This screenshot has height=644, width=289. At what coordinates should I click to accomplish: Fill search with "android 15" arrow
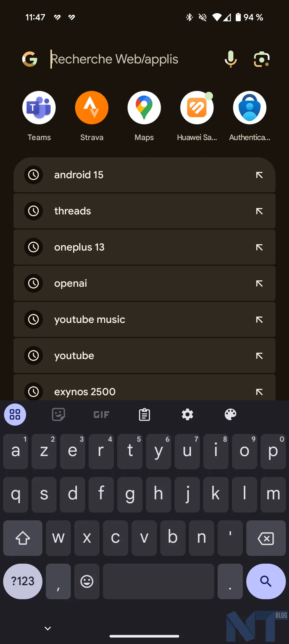click(259, 175)
